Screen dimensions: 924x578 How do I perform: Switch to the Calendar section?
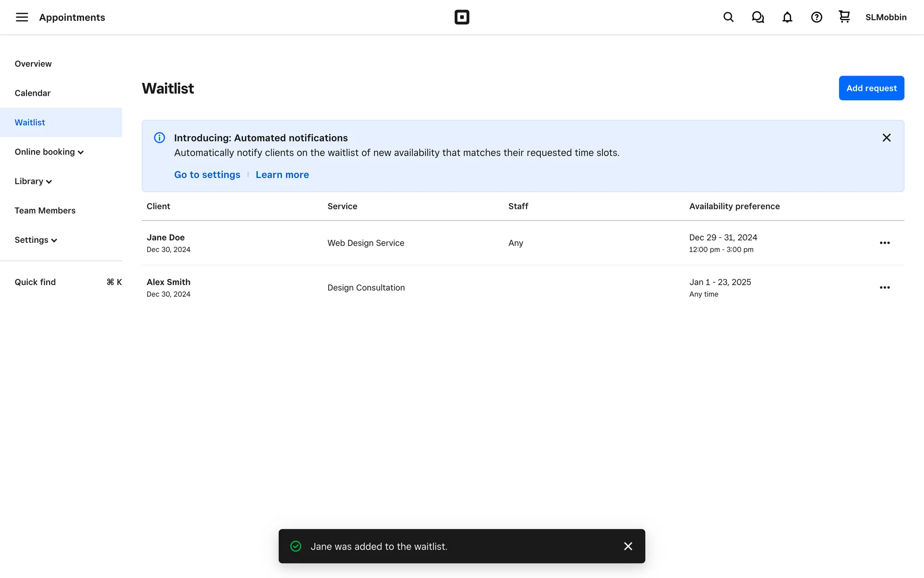click(33, 93)
